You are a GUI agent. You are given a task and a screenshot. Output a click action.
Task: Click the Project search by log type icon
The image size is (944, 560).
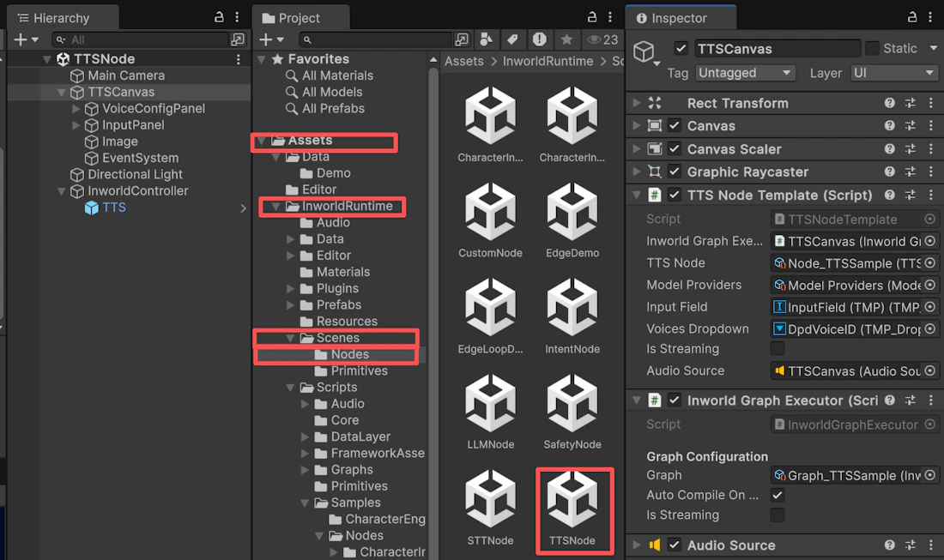tap(540, 39)
